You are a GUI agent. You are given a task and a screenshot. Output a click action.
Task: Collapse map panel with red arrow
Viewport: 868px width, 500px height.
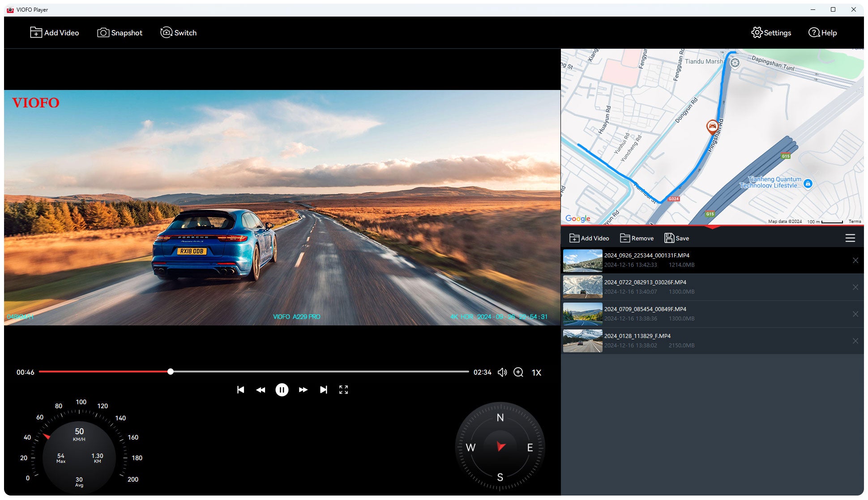point(712,227)
